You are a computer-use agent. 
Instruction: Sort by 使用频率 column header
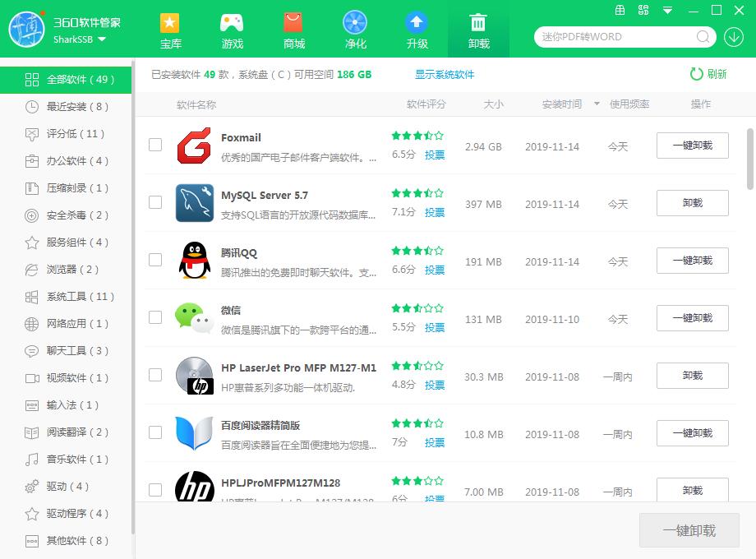pos(629,104)
